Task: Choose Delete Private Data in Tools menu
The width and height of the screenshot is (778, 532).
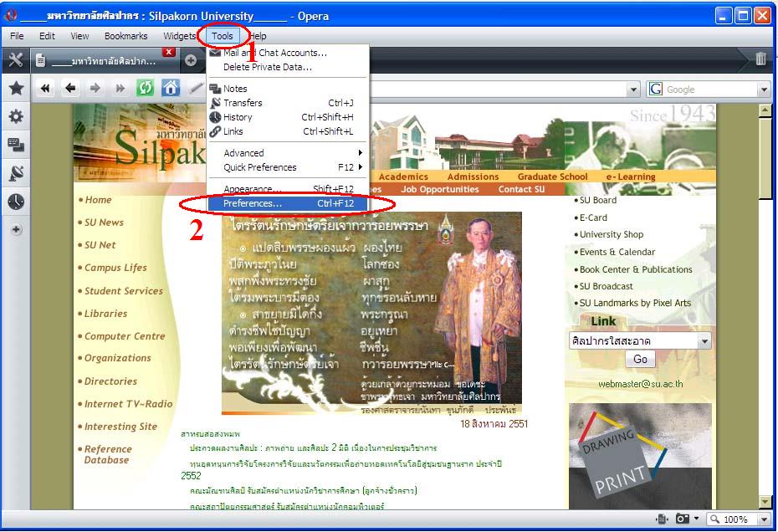Action: pos(288,67)
